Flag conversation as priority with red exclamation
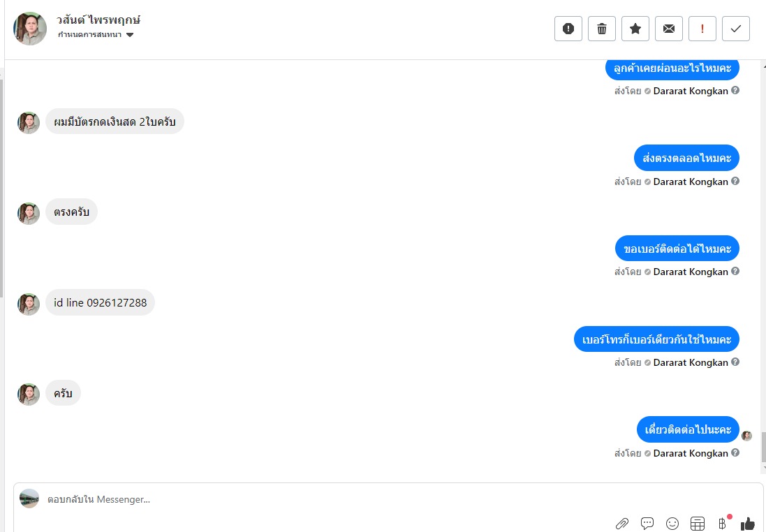The width and height of the screenshot is (766, 532). 702,29
